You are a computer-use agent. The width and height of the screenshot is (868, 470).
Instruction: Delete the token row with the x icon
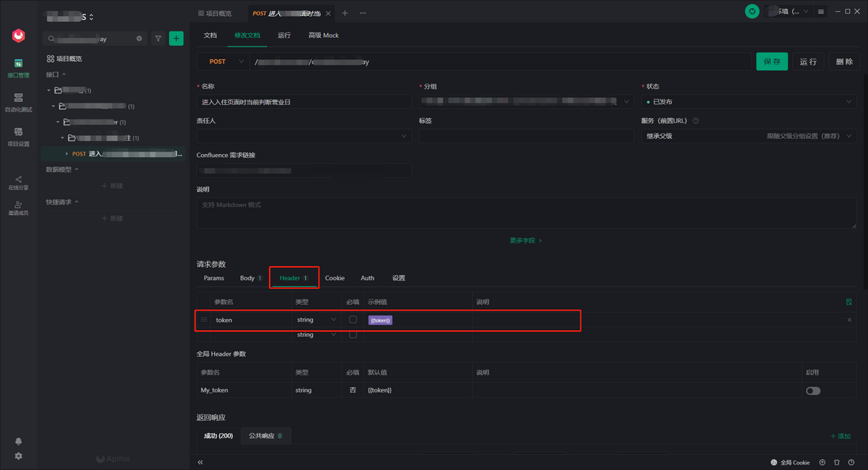coord(849,320)
